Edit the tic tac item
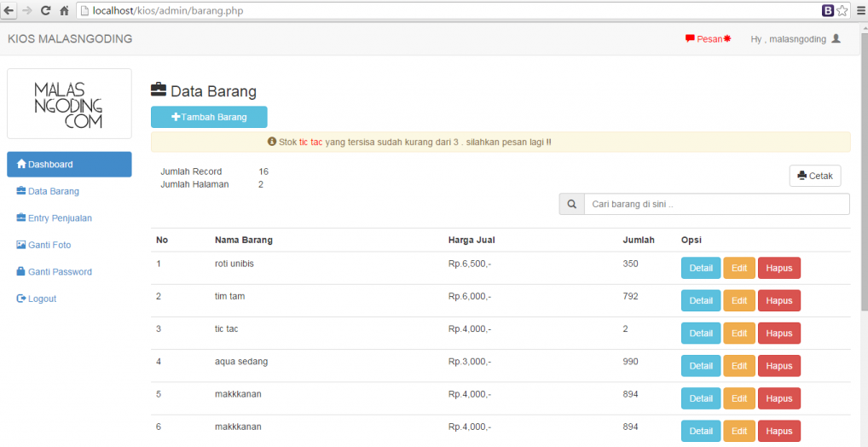Image resolution: width=868 pixels, height=447 pixels. click(739, 333)
